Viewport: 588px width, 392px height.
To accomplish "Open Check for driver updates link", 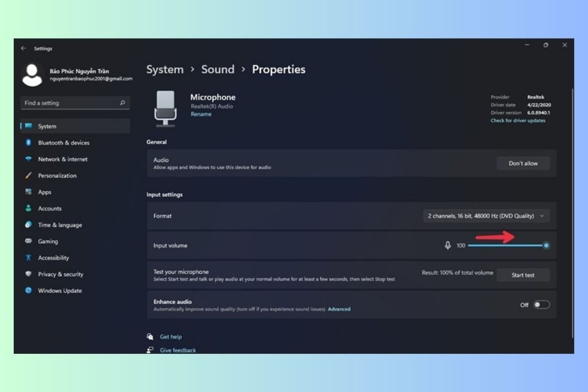I will 518,121.
